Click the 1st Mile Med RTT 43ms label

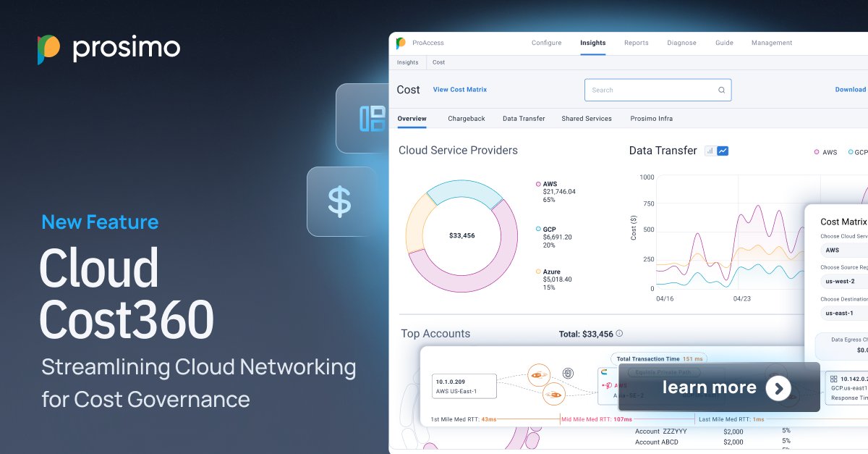pyautogui.click(x=464, y=420)
